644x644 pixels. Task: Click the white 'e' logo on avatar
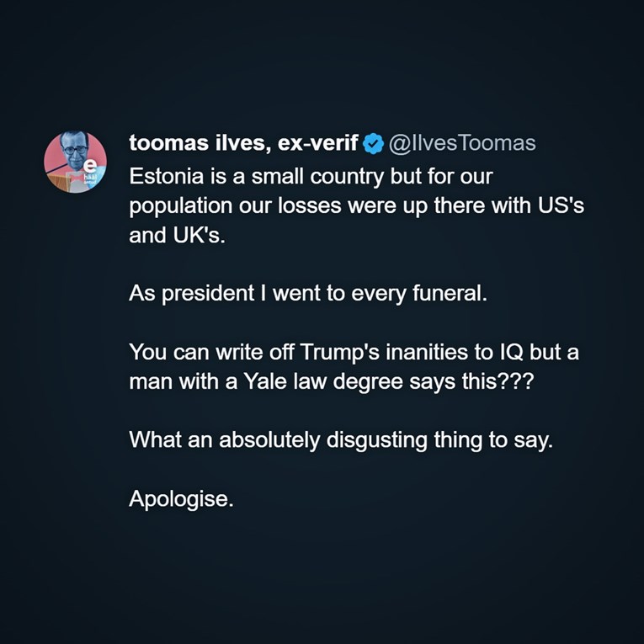90,166
